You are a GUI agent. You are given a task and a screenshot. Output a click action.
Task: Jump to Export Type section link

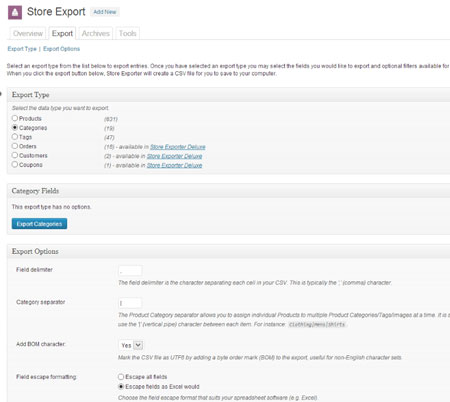[x=22, y=49]
